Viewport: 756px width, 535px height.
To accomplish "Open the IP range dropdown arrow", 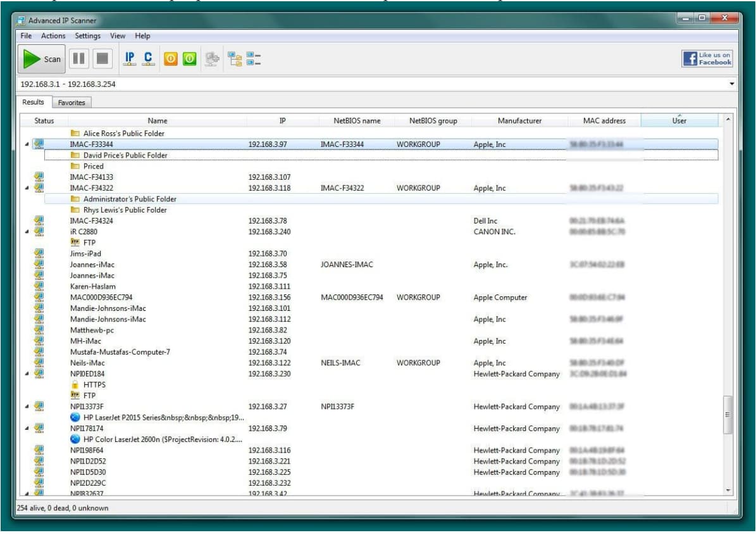I will 732,84.
